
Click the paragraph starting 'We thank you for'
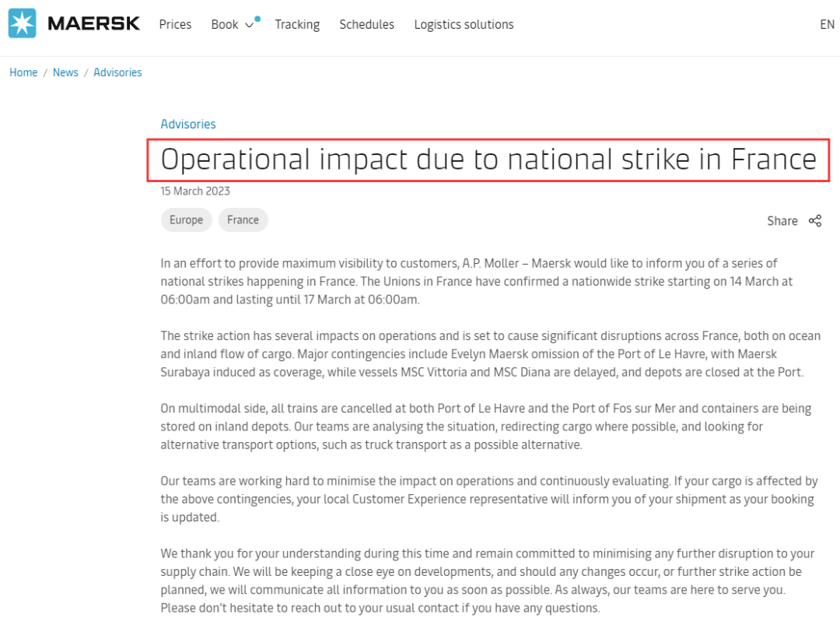tap(488, 581)
